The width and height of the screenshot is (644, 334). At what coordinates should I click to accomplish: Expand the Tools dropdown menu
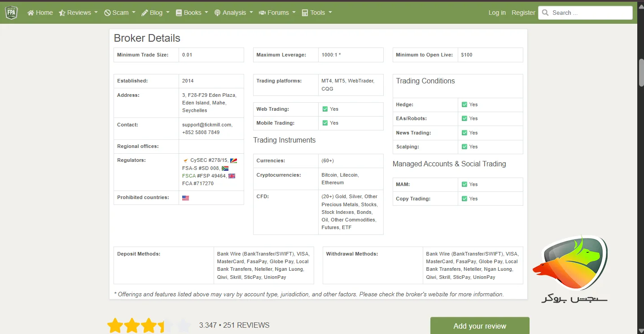317,13
